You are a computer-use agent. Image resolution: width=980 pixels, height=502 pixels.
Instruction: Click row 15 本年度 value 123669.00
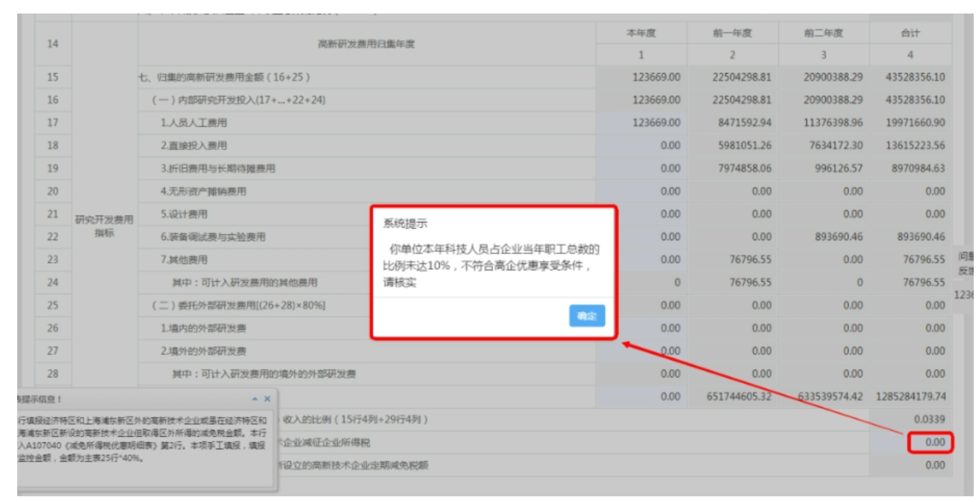coord(656,77)
